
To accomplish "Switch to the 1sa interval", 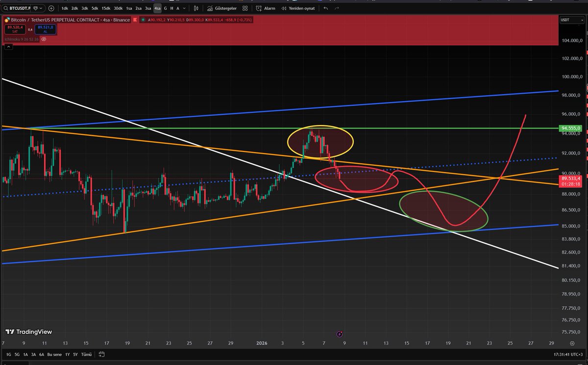I will pyautogui.click(x=129, y=8).
